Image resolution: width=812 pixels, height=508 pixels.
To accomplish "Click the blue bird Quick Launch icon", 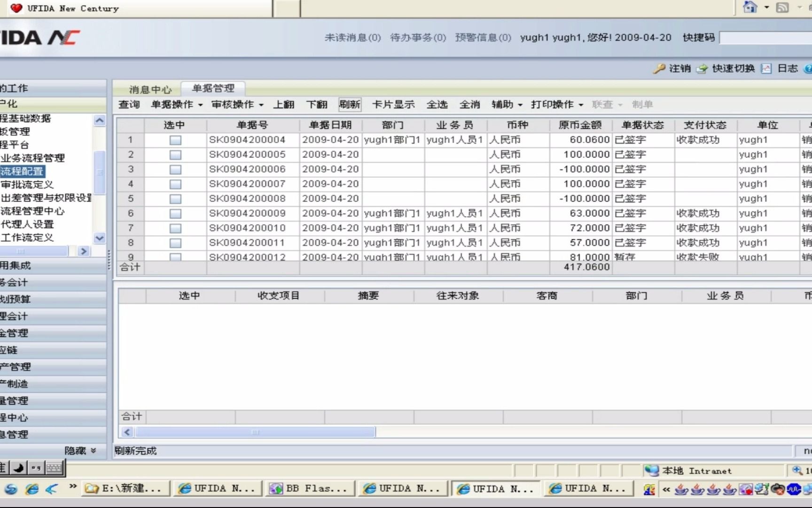I will (52, 489).
